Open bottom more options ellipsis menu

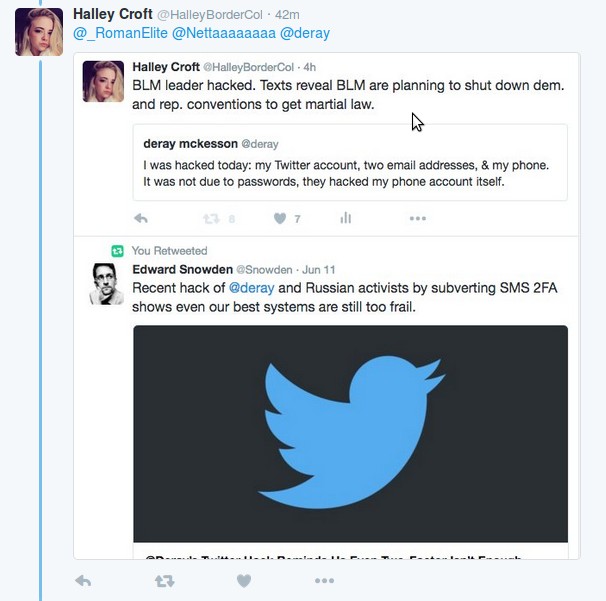[324, 581]
